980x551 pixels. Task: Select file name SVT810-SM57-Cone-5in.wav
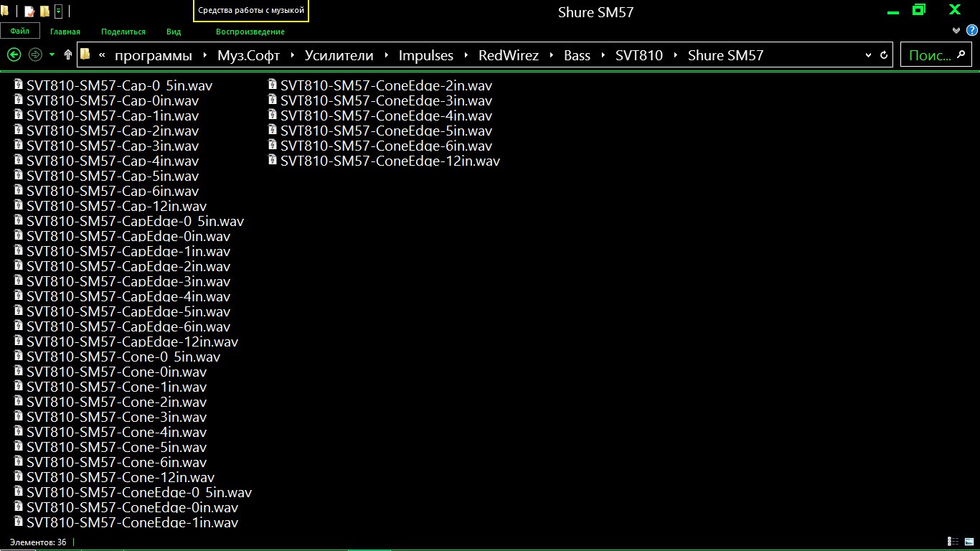pos(117,447)
